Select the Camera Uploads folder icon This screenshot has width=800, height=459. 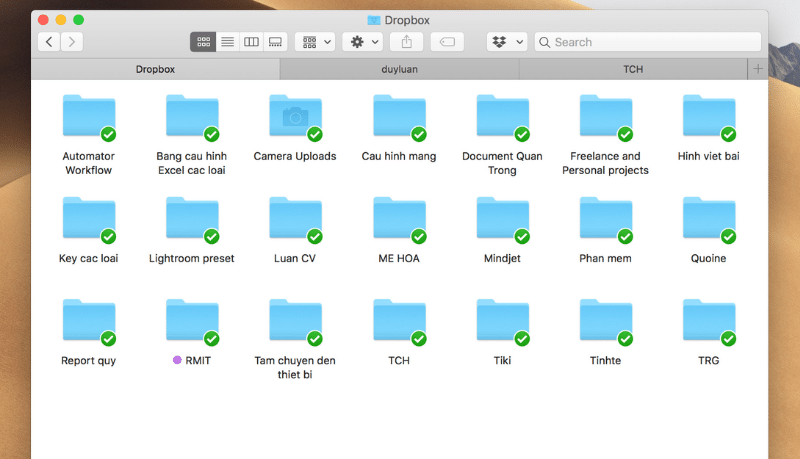[295, 116]
